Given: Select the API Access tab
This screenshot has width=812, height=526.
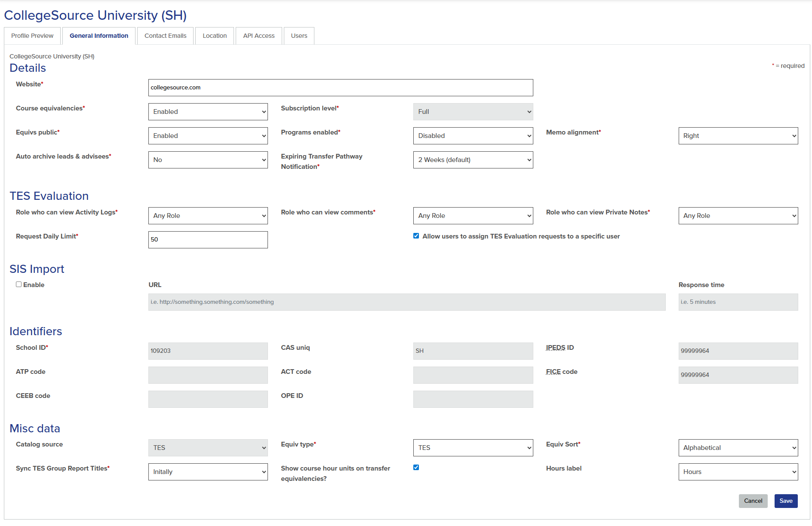Looking at the screenshot, I should point(258,36).
